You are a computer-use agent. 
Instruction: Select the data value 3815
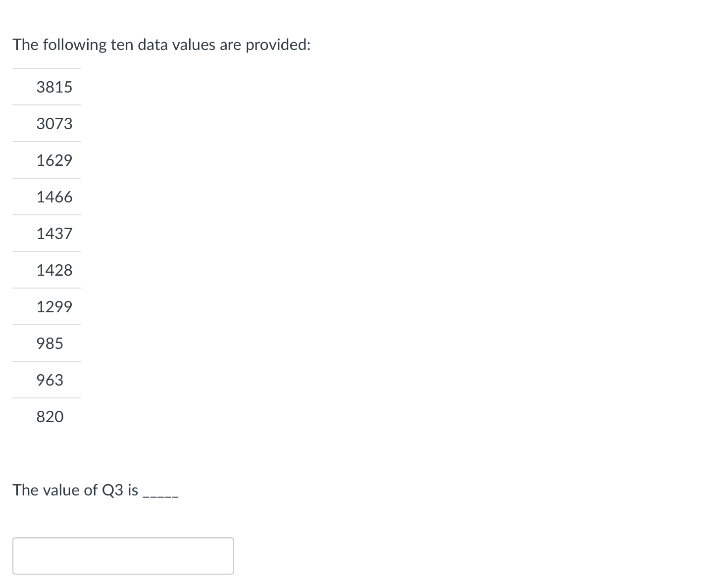click(54, 87)
